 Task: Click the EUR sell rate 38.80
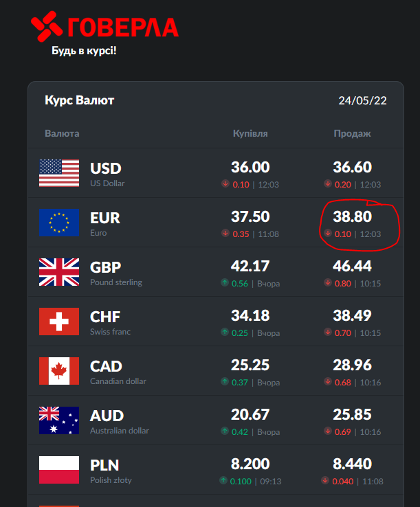pyautogui.click(x=352, y=217)
